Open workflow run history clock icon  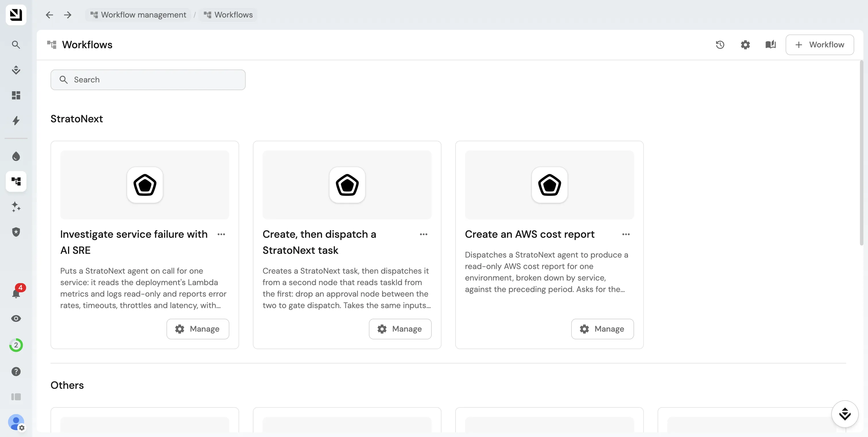point(720,45)
